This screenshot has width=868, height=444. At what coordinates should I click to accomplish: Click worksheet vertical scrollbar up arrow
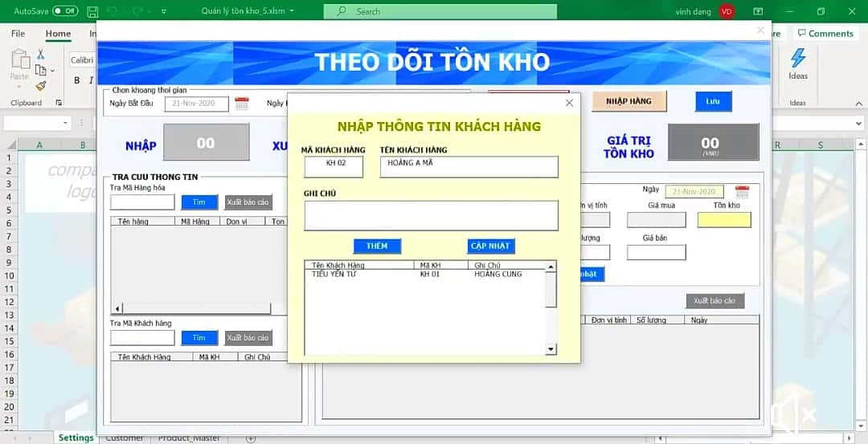[x=862, y=145]
